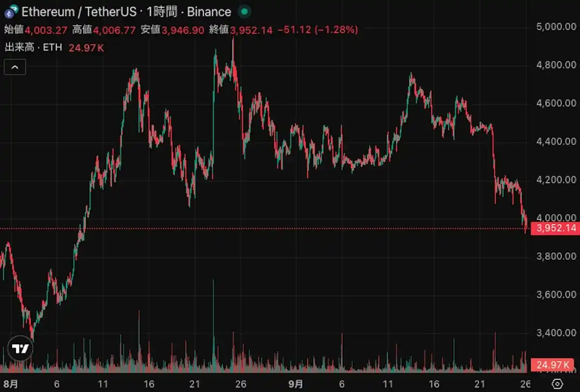
Task: Click the 3,600.00 price axis label
Action: [x=556, y=294]
